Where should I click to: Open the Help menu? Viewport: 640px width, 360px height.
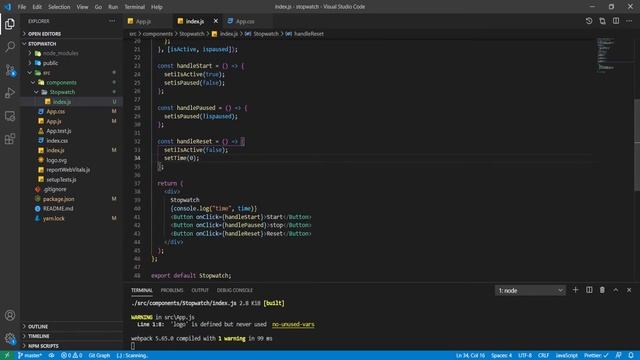click(x=157, y=7)
